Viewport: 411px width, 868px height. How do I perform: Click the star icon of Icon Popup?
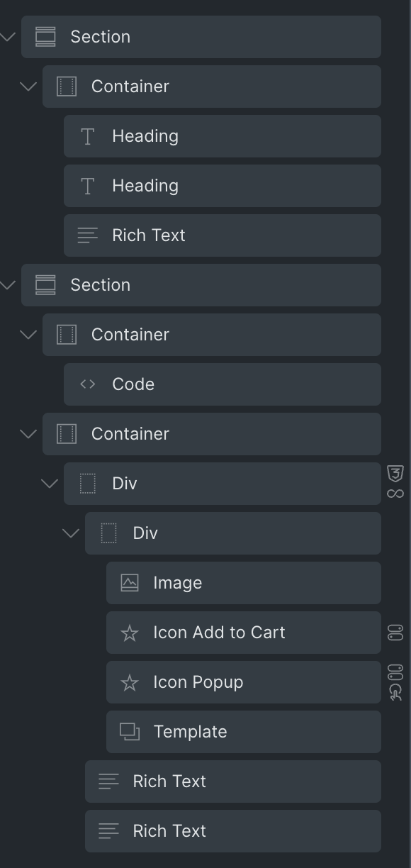click(130, 682)
